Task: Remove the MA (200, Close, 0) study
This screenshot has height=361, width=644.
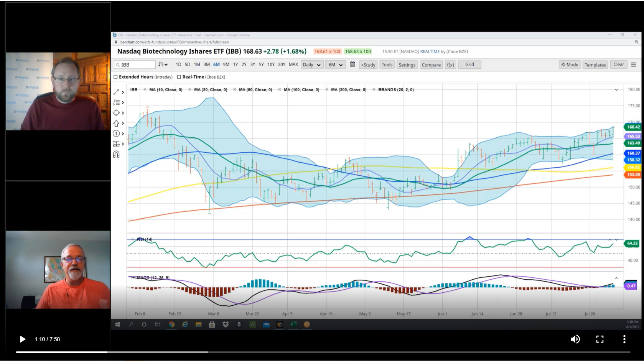Action: pos(327,89)
